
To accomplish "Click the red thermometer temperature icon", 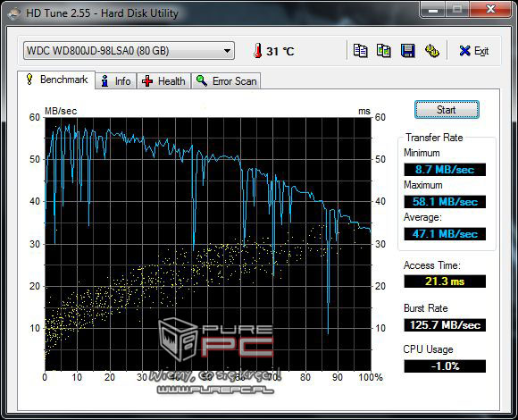I will tap(258, 51).
